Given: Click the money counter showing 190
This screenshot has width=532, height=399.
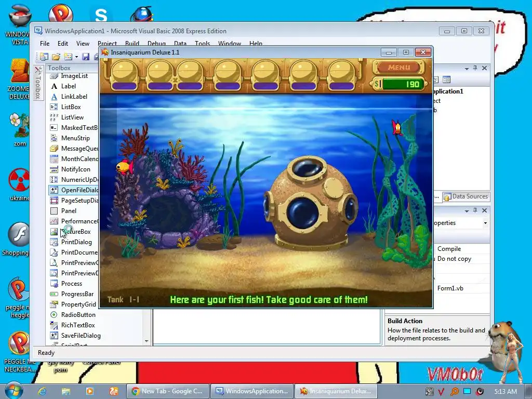Looking at the screenshot, I should (399, 84).
